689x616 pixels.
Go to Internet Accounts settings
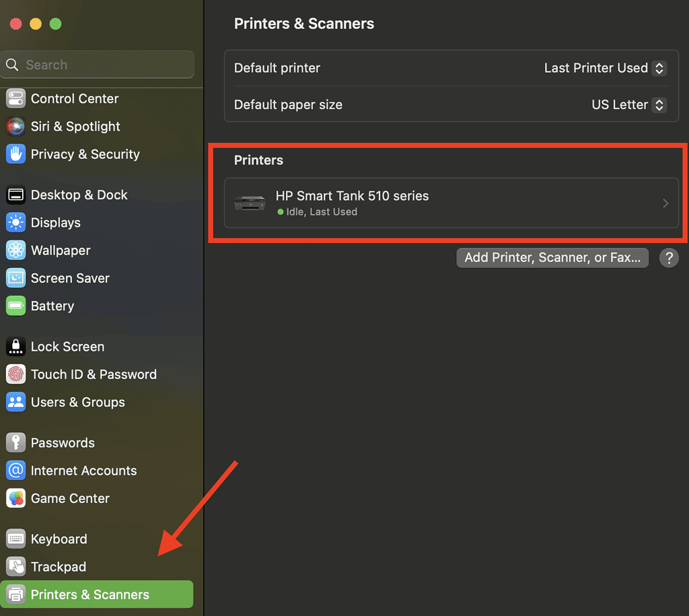[83, 471]
